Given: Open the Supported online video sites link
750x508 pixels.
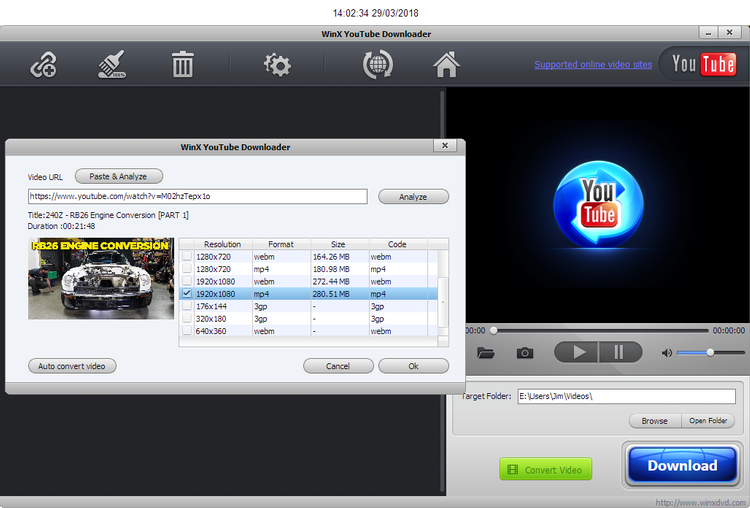Looking at the screenshot, I should [x=593, y=64].
